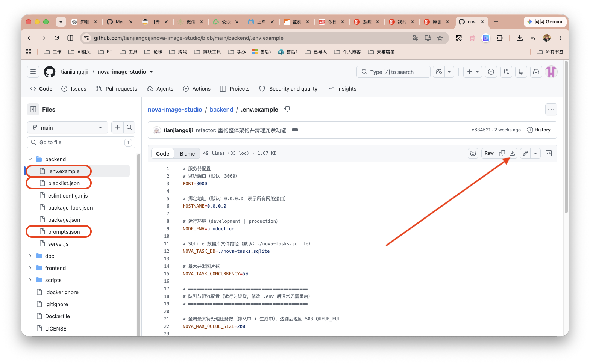Collapse the Files side panel
The width and height of the screenshot is (590, 364).
pos(33,109)
